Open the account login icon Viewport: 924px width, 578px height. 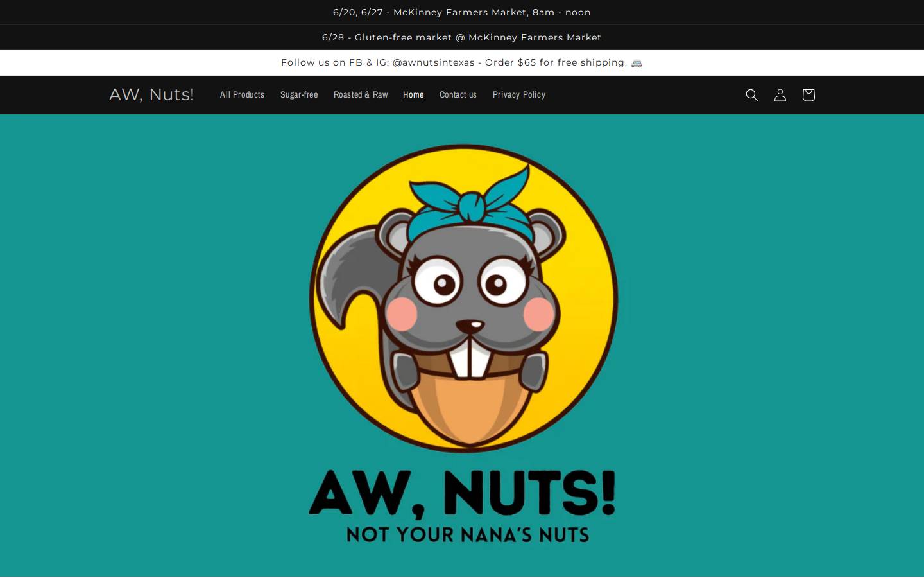[x=780, y=95]
